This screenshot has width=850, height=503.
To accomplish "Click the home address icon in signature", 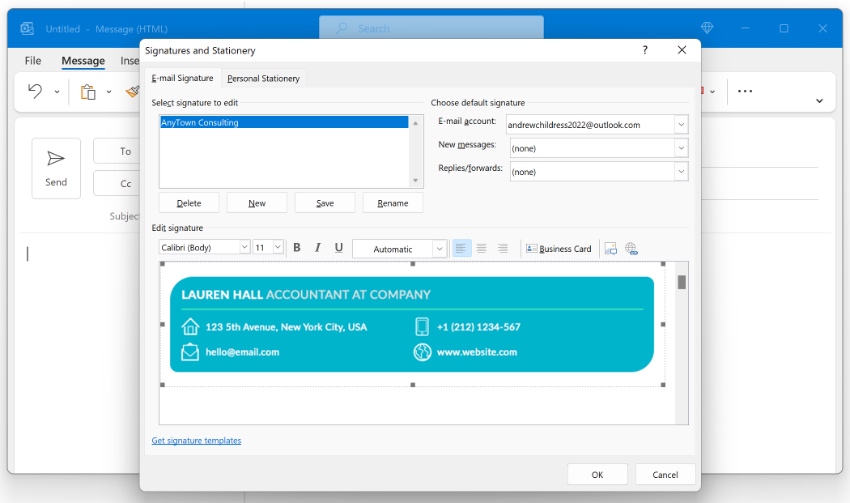I will (x=190, y=326).
